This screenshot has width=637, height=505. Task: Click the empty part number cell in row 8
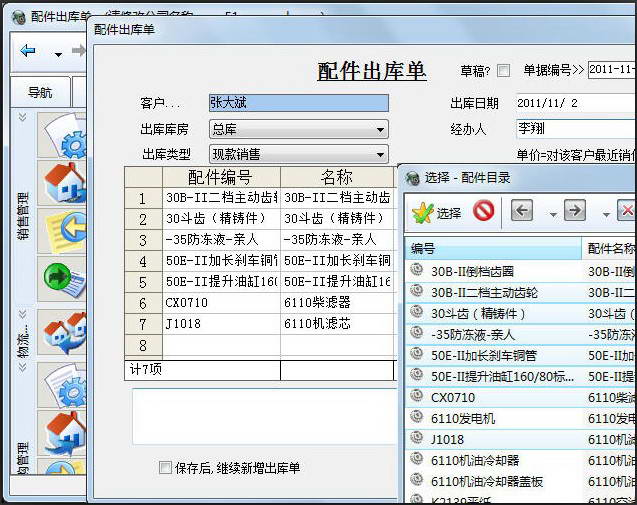click(221, 345)
